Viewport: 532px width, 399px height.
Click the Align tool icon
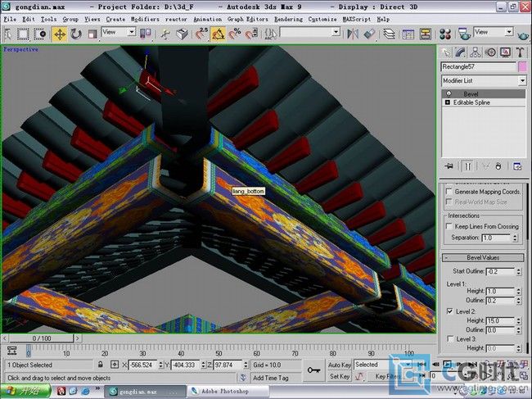[369, 34]
